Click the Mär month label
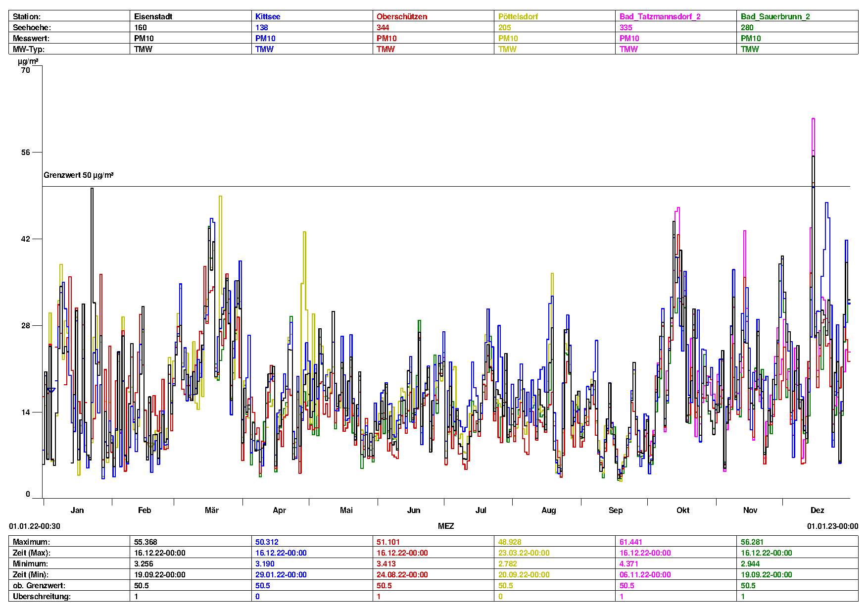868x614 pixels. 212,510
